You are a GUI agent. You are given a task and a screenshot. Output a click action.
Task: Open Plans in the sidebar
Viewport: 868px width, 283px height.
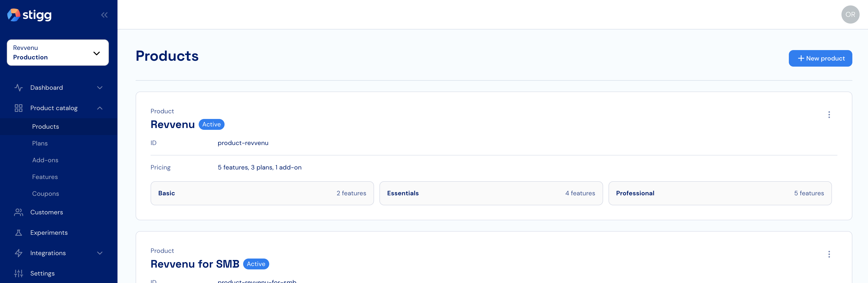(x=59, y=143)
